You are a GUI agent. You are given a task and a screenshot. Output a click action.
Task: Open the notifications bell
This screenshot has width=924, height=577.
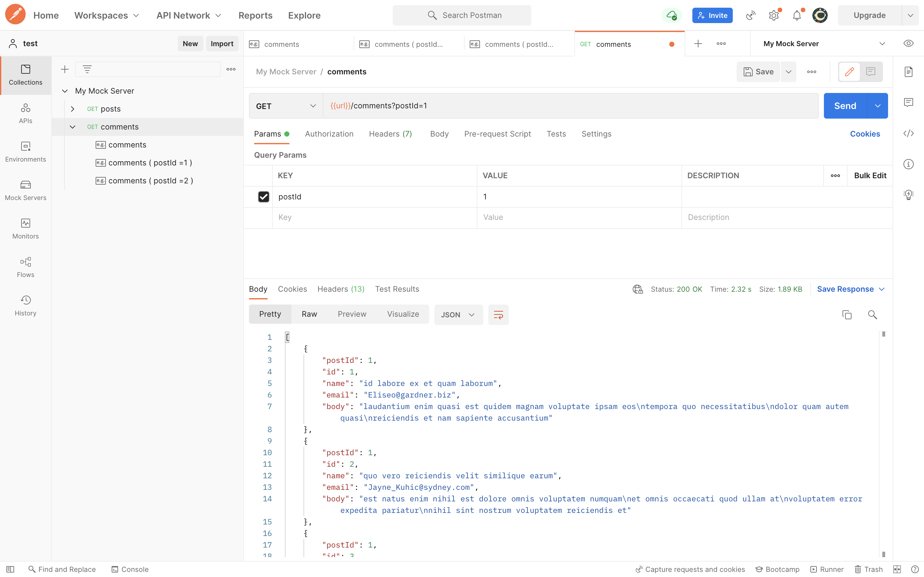point(797,15)
